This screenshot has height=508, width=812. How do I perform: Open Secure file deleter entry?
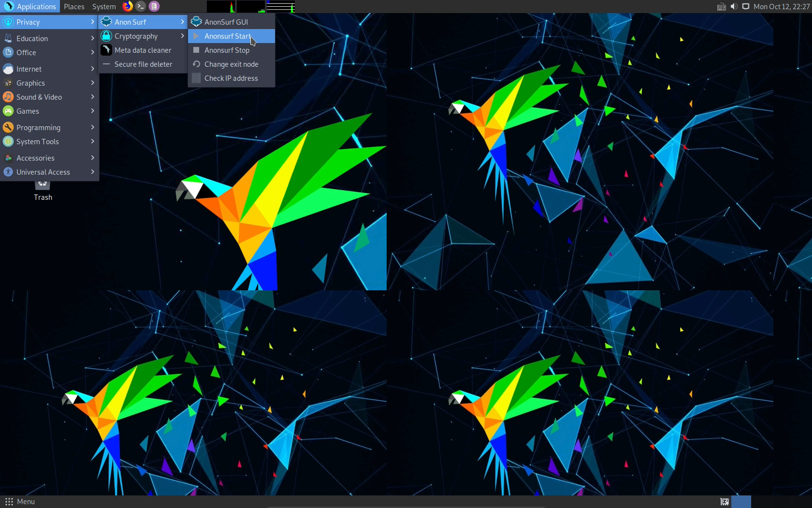pos(143,64)
